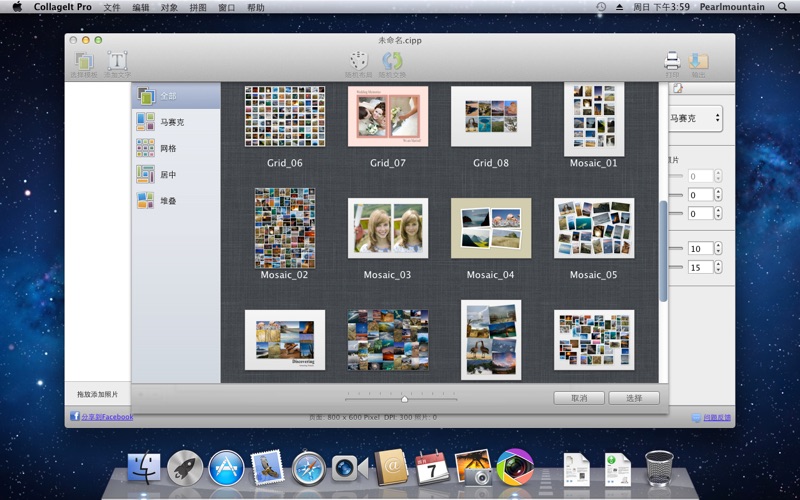Open the 编辑 menu
800x500 pixels.
[141, 7]
